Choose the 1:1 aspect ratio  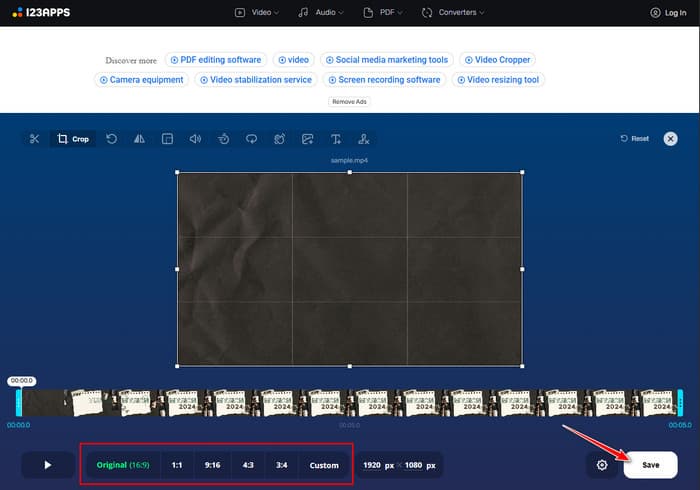(x=177, y=465)
